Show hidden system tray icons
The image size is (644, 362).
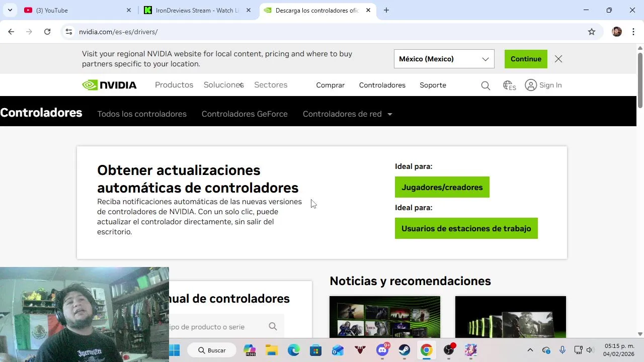point(530,350)
